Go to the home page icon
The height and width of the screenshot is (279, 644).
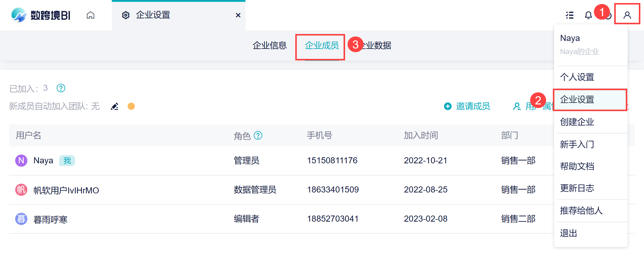[91, 15]
